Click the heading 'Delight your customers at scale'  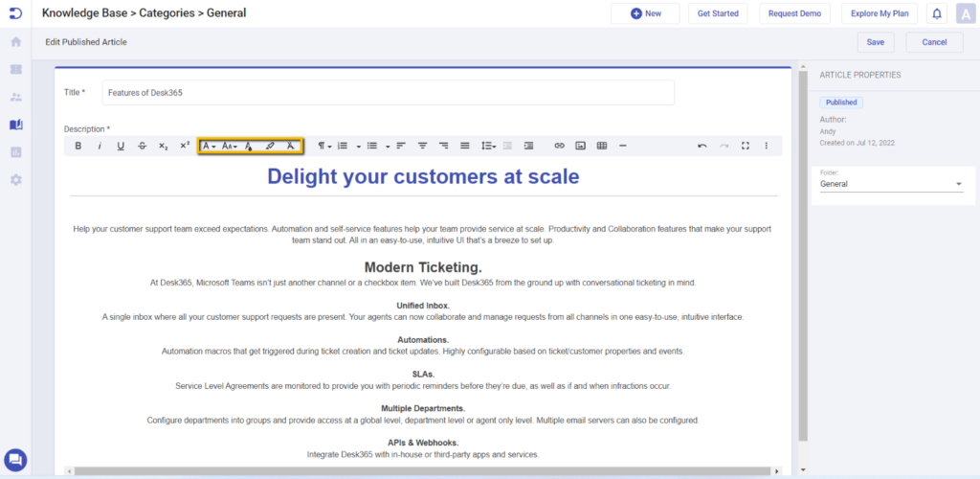(x=423, y=176)
